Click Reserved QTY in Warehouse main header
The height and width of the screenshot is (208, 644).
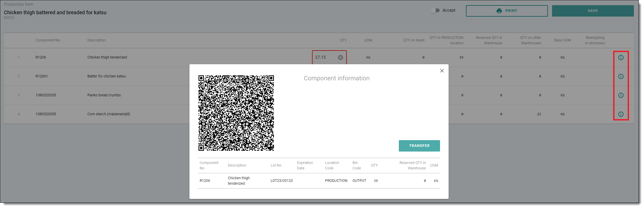click(489, 40)
